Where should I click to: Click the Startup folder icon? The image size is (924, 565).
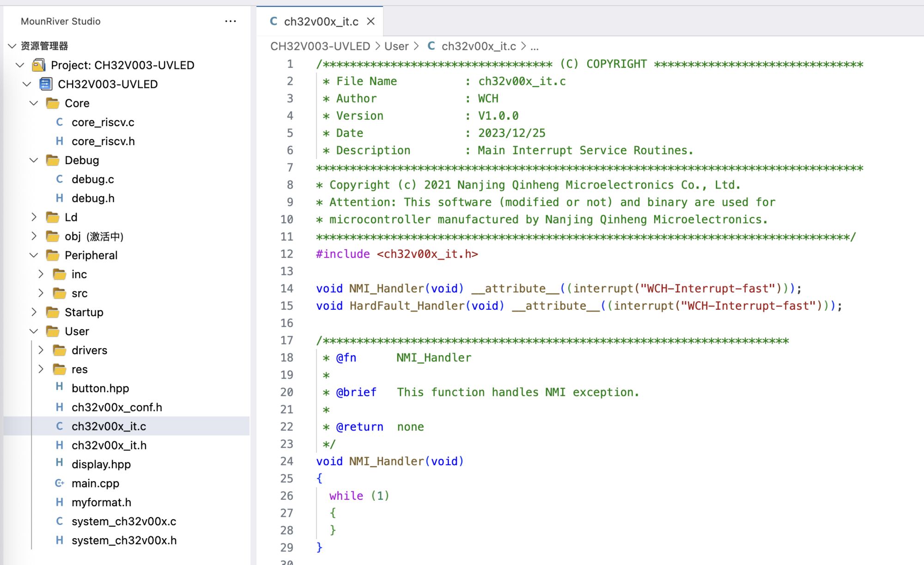click(x=53, y=312)
